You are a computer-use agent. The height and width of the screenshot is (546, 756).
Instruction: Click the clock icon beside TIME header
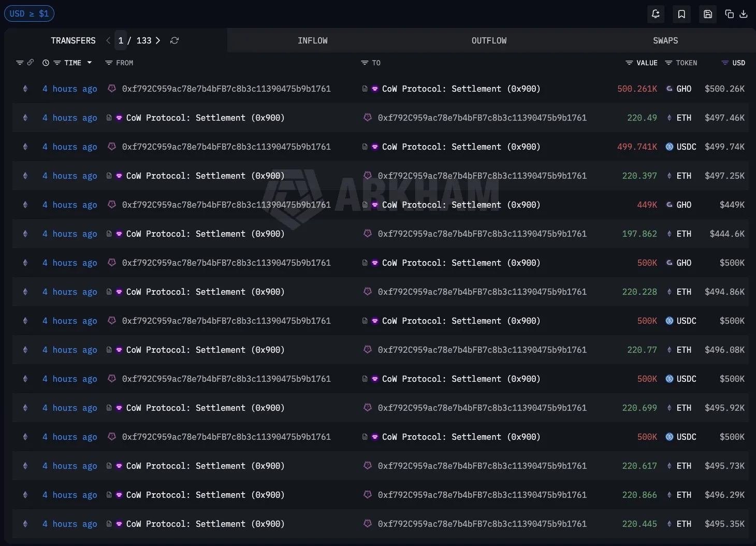tap(46, 63)
